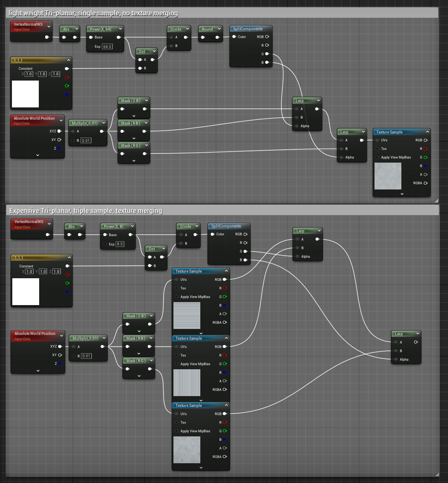Click SplitComponents Color input pin in Expensive Tri-planar graph
Image resolution: width=448 pixels, height=483 pixels.
click(213, 234)
